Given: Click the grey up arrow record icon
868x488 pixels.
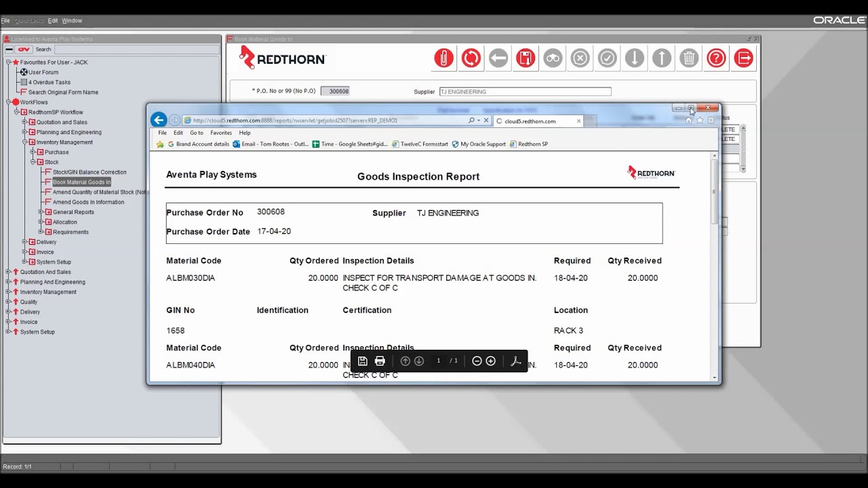Looking at the screenshot, I should (662, 58).
